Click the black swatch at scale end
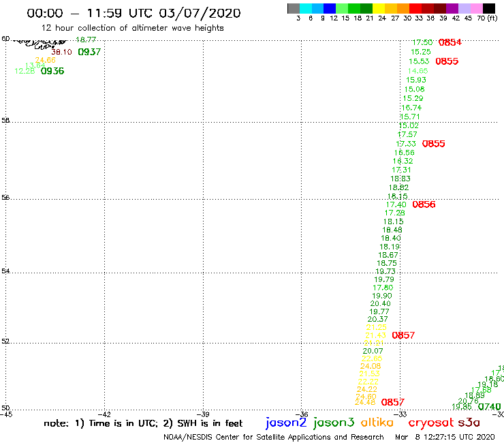504x443 pixels. (488, 8)
